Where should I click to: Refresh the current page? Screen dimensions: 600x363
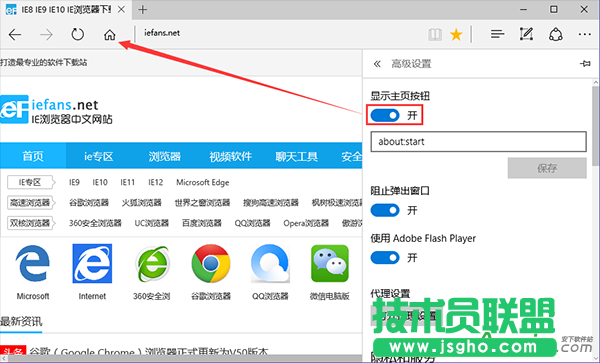tap(78, 34)
